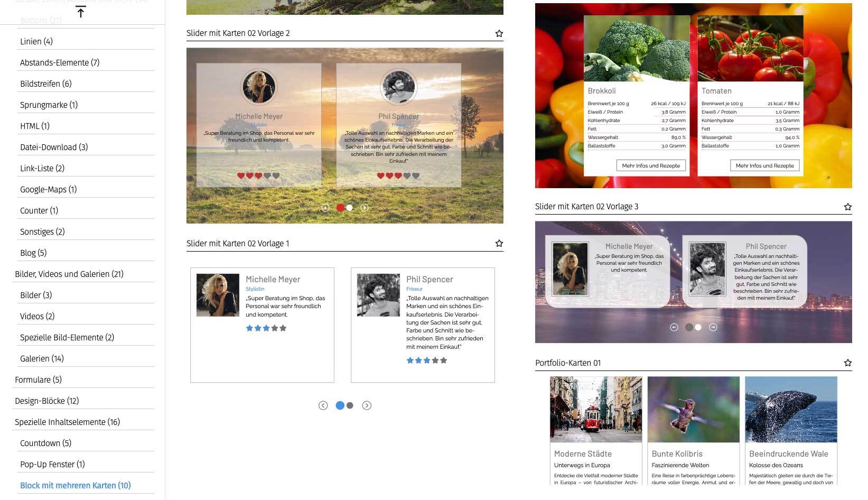The height and width of the screenshot is (500, 868).
Task: Favorite Slider mit Karten 02 Vorlage 2
Action: pos(499,33)
